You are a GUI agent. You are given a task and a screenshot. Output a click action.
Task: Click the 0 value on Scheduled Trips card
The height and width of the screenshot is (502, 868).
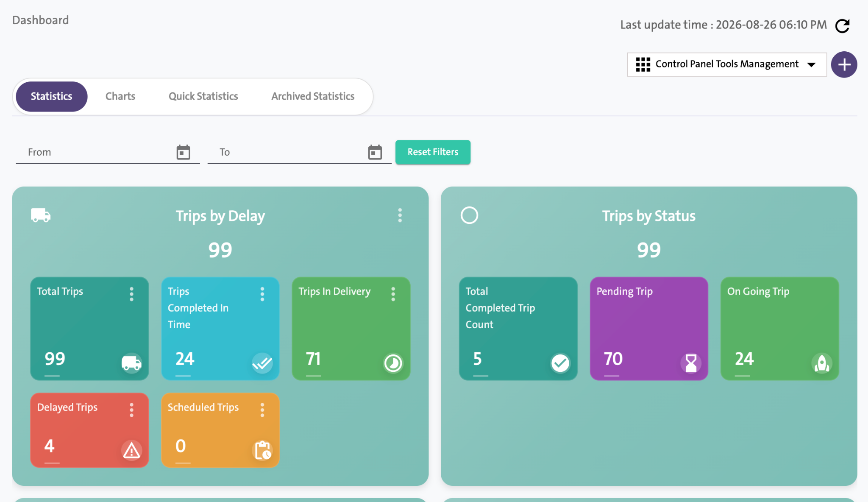tap(181, 446)
